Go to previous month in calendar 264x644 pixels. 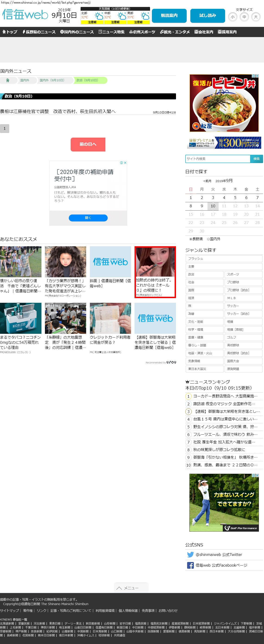tap(207, 181)
